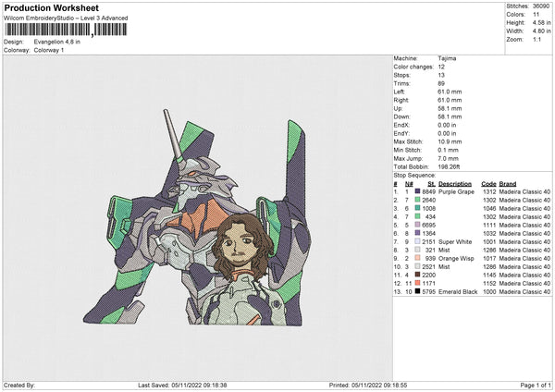The height and width of the screenshot is (392, 555).
Task: Click thread code 1145
Action: click(x=489, y=276)
